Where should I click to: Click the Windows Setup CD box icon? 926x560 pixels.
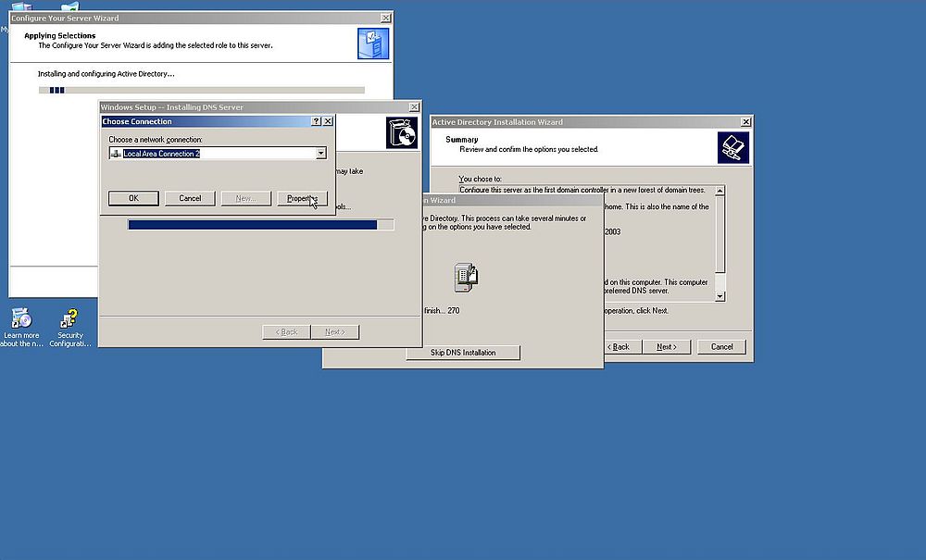pos(402,132)
